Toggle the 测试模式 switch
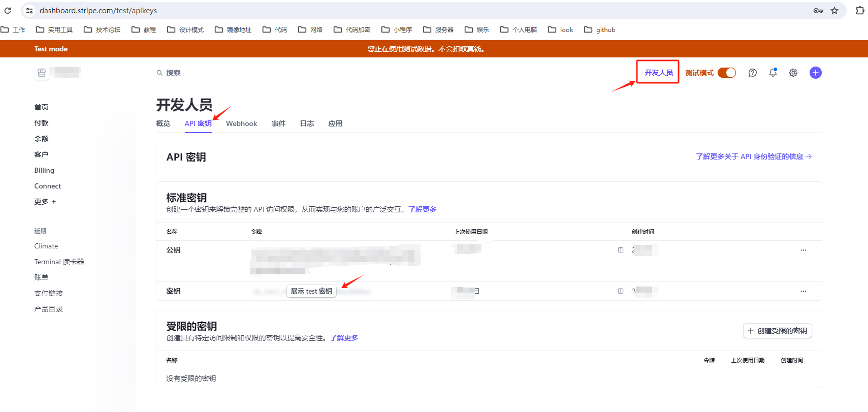The width and height of the screenshot is (868, 412). click(x=727, y=73)
